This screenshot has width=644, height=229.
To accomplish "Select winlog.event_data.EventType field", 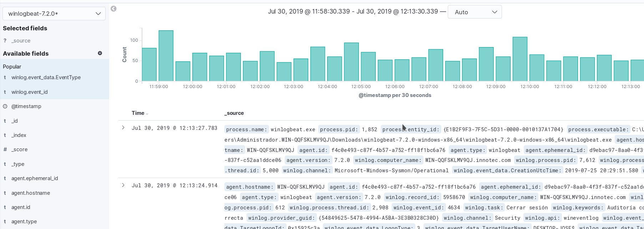I will coord(46,77).
